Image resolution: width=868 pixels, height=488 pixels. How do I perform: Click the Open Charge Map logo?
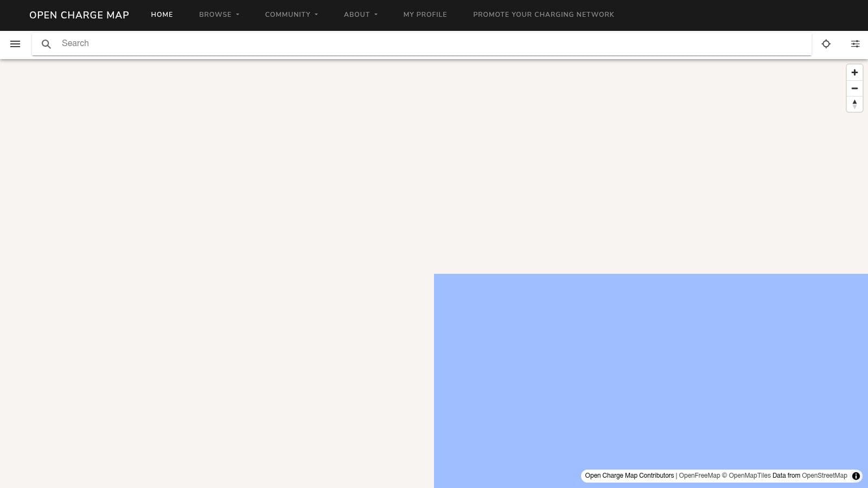79,15
